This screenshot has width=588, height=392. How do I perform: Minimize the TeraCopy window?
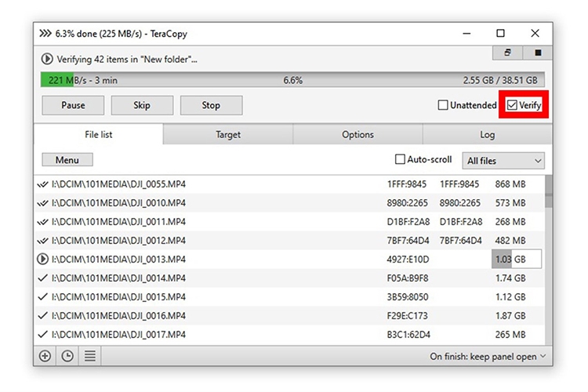point(466,34)
